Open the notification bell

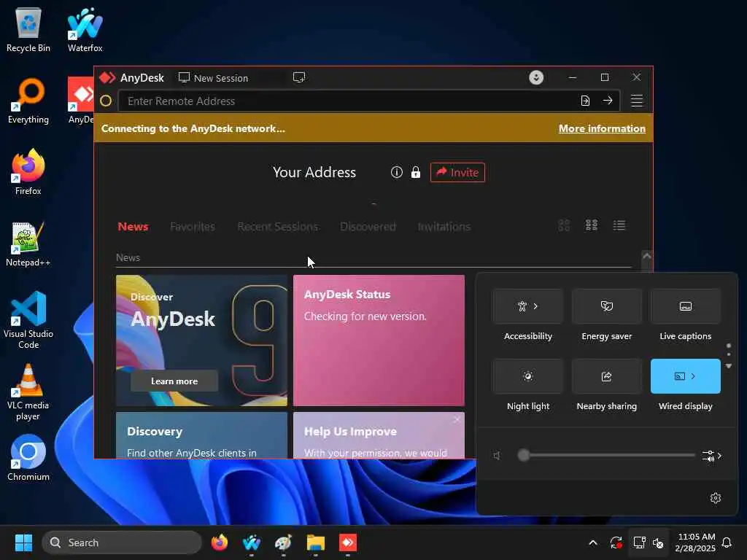tap(727, 542)
